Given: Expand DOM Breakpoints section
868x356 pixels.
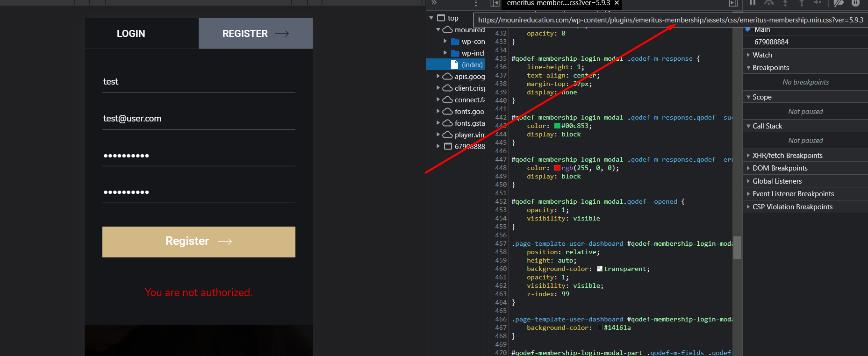Looking at the screenshot, I should (x=748, y=168).
